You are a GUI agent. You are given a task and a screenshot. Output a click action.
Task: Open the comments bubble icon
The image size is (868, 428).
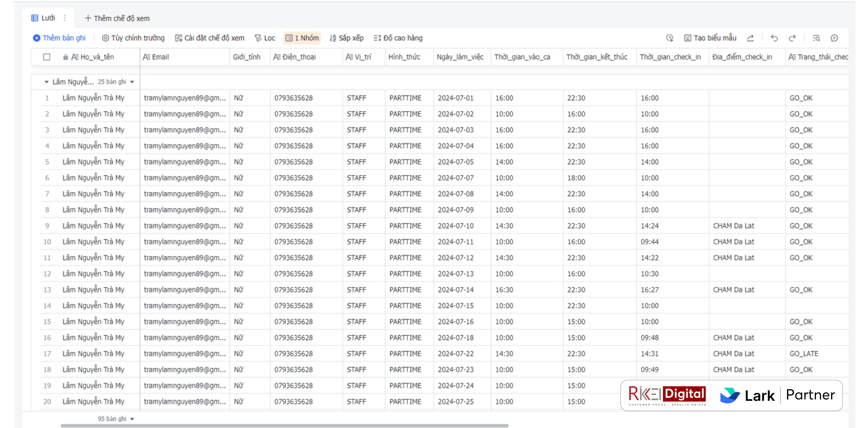coord(834,38)
